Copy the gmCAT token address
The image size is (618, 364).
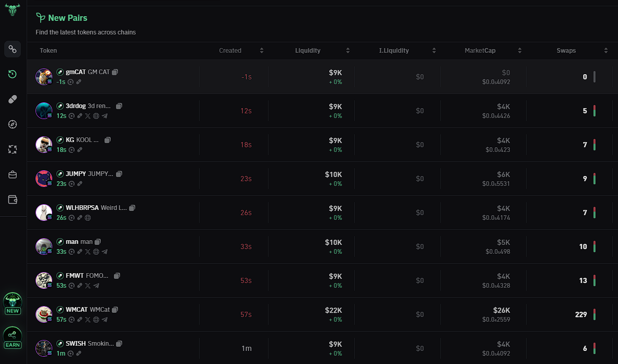[115, 72]
